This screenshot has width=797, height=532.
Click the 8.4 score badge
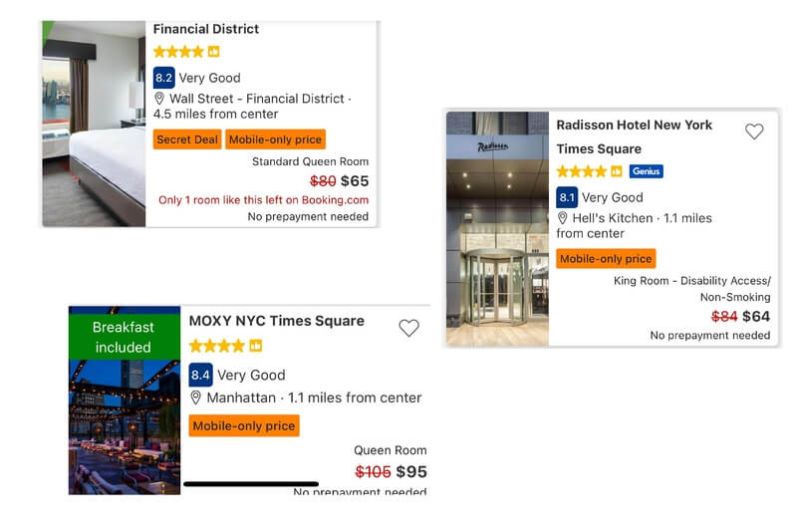click(200, 375)
